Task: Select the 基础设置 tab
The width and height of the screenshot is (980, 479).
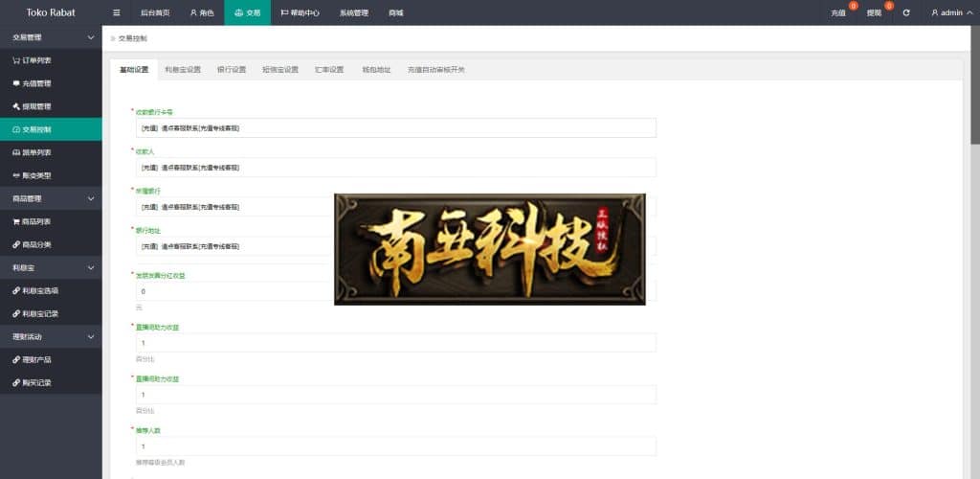Action: [x=134, y=70]
